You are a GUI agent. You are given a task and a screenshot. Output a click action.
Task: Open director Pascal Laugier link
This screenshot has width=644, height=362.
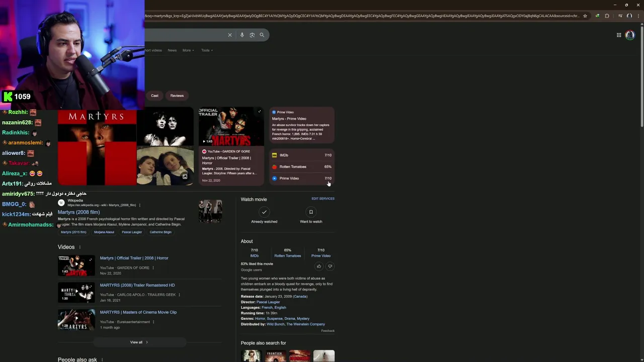[268, 302]
